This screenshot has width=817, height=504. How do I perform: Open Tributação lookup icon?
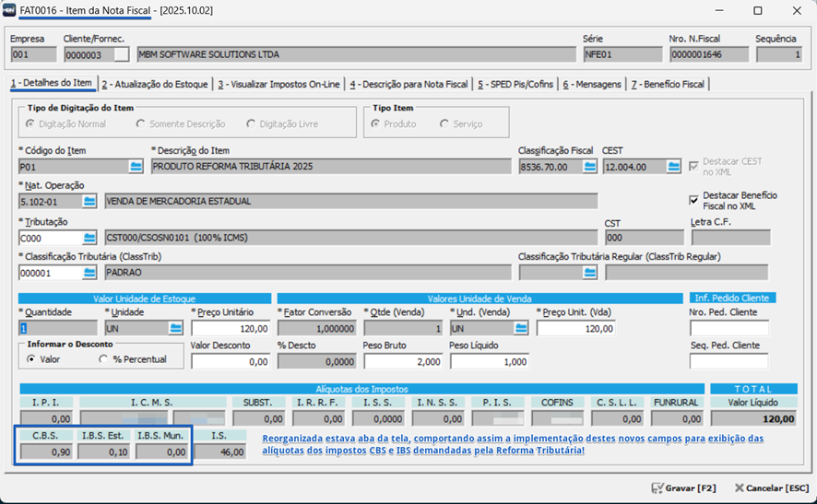coord(89,238)
